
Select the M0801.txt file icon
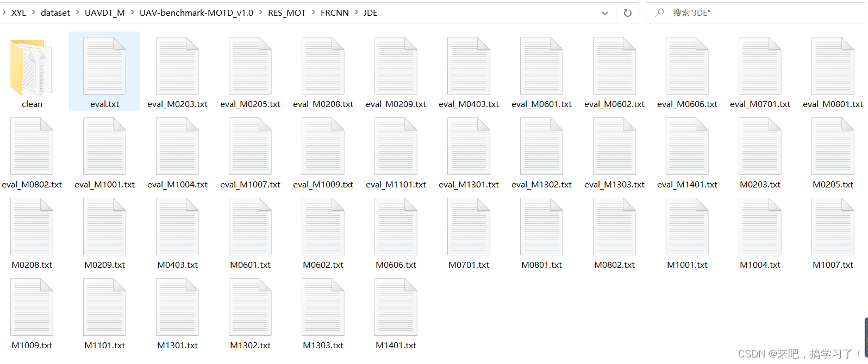click(541, 227)
